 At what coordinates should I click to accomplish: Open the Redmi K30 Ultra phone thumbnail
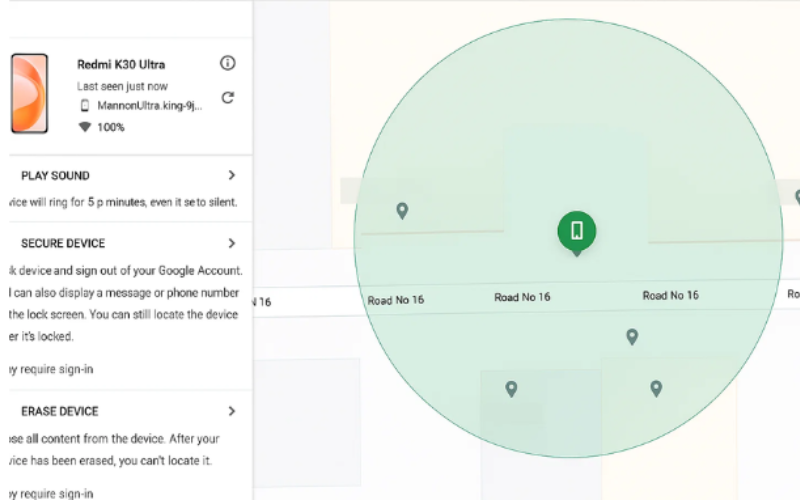(29, 94)
